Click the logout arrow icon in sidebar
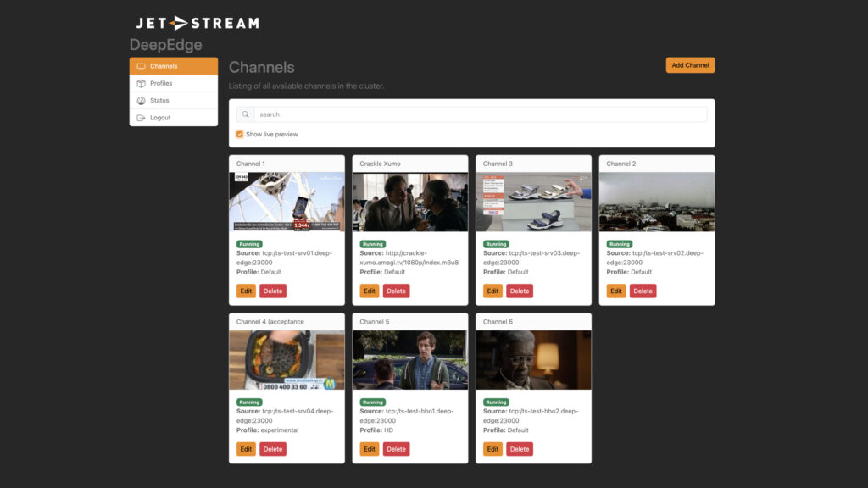The image size is (868, 488). click(141, 118)
